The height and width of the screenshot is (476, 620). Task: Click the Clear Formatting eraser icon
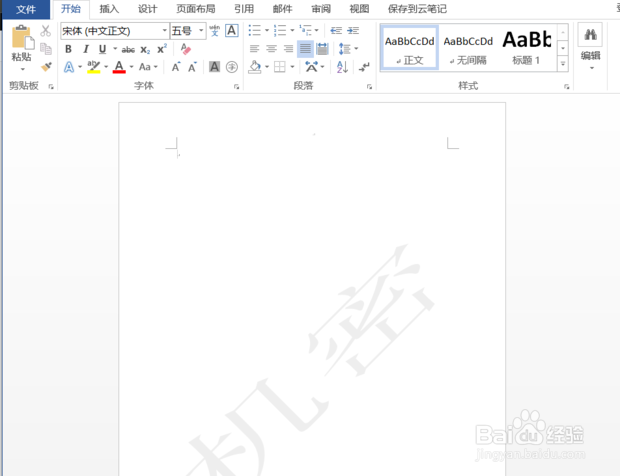pyautogui.click(x=185, y=49)
